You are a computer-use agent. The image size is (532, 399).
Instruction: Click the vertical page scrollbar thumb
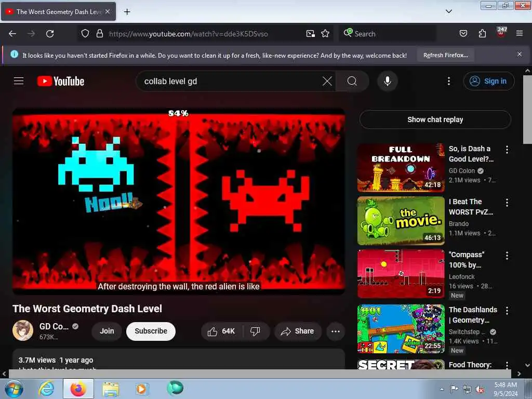tap(527, 109)
